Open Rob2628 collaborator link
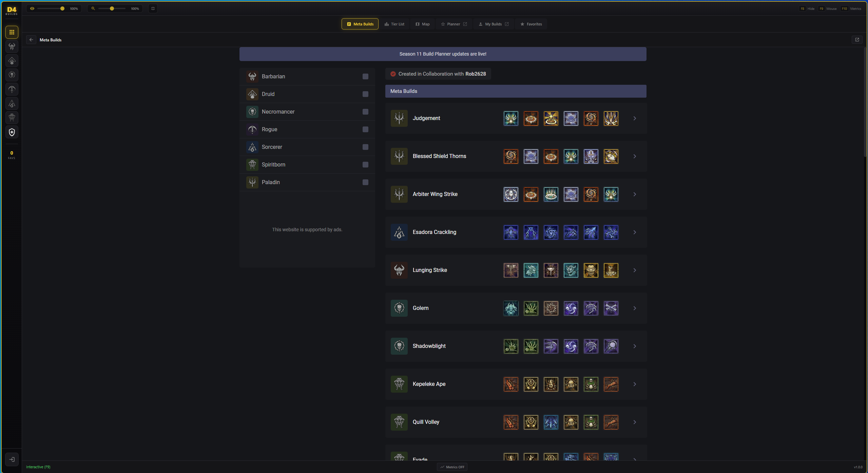The width and height of the screenshot is (868, 473). [x=475, y=74]
